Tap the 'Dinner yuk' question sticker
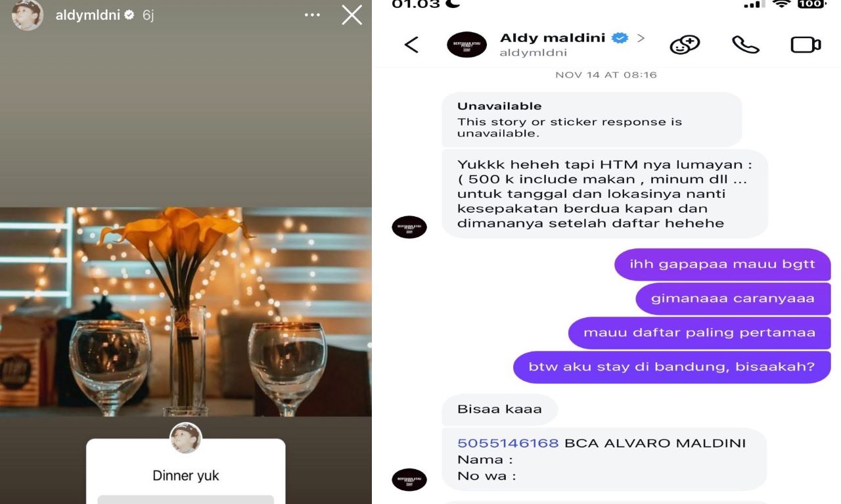841x504 pixels. point(186,471)
